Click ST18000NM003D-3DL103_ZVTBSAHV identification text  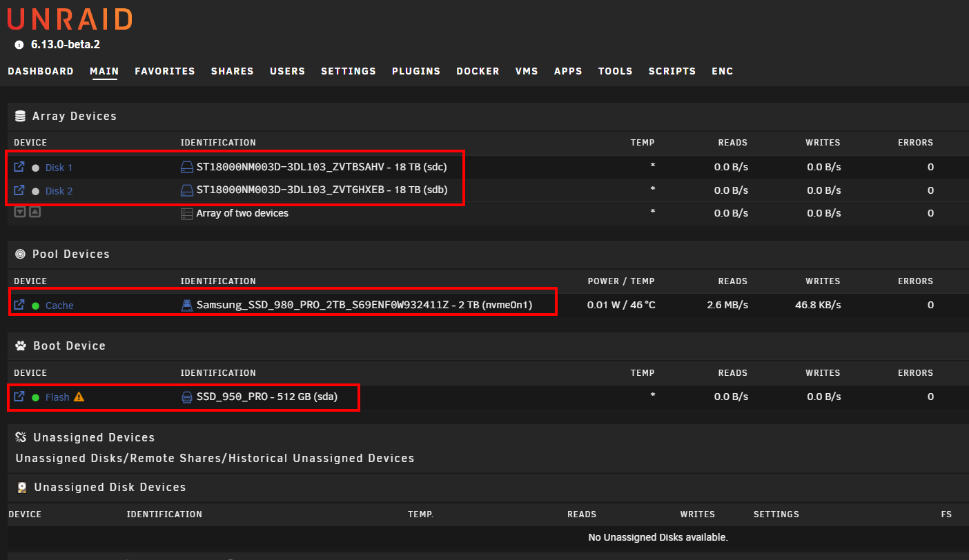coord(322,167)
